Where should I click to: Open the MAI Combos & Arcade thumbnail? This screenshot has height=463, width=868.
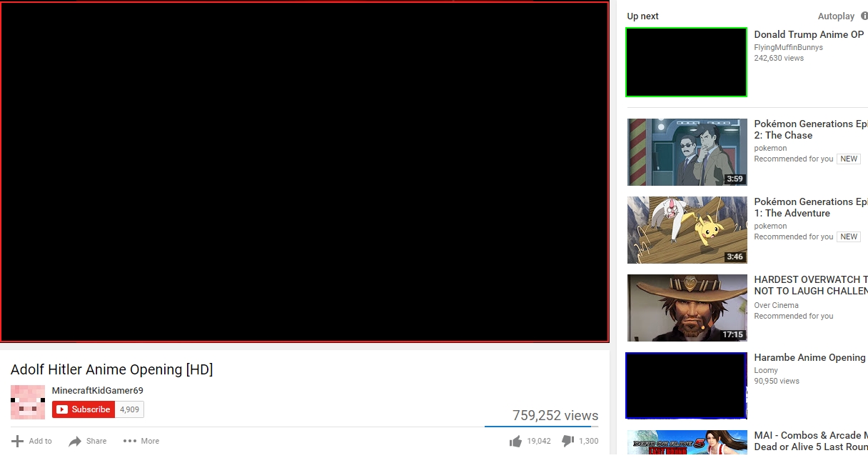[687, 442]
